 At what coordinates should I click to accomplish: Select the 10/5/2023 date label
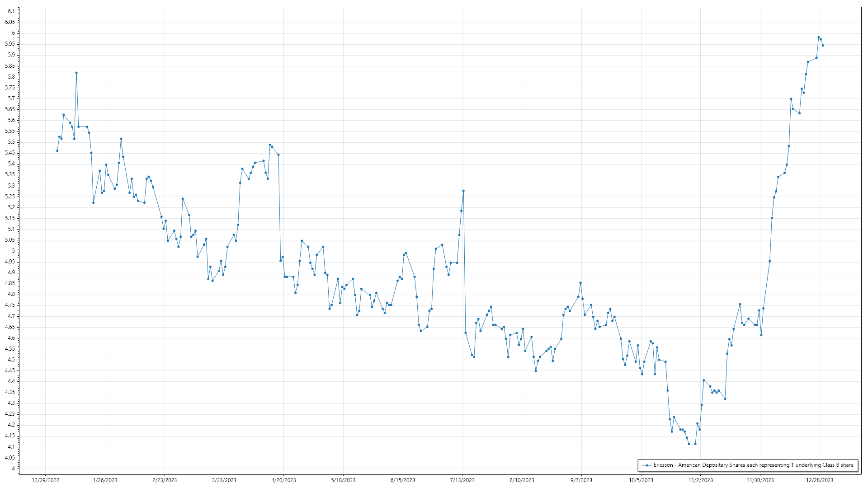tap(641, 480)
